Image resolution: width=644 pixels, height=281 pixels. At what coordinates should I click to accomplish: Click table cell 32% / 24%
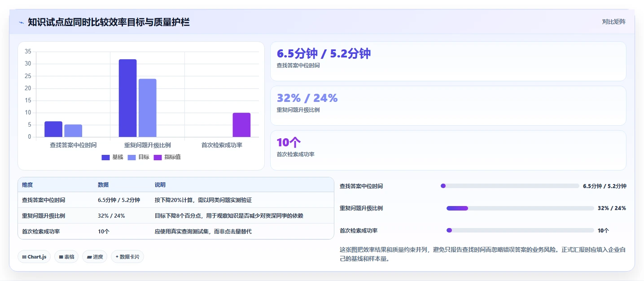[x=111, y=216]
